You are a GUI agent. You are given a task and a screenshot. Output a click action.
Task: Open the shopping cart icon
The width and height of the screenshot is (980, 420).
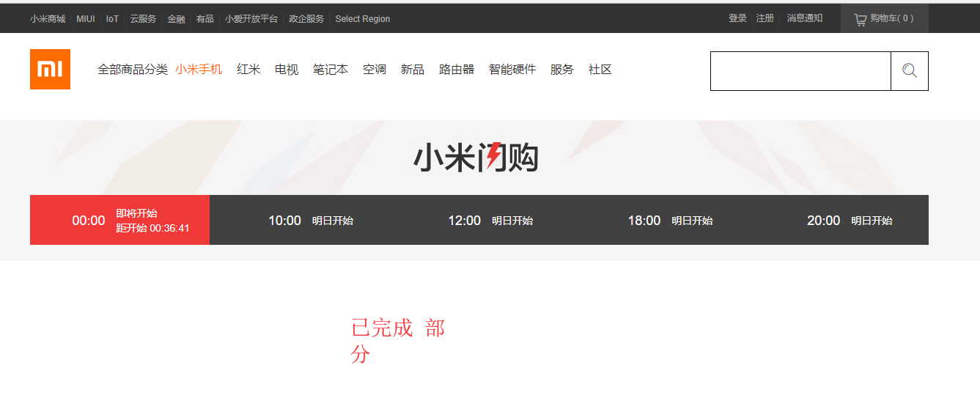click(x=861, y=20)
